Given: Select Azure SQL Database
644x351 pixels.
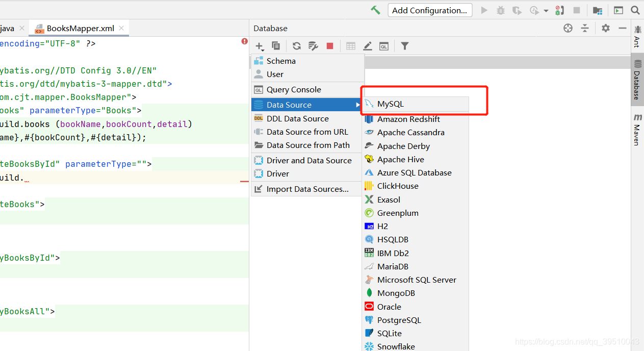Looking at the screenshot, I should (x=415, y=172).
